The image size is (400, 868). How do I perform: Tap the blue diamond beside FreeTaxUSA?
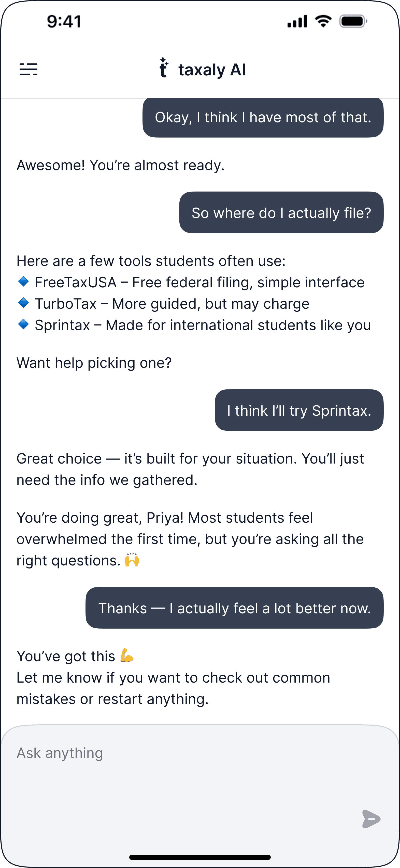click(x=23, y=281)
